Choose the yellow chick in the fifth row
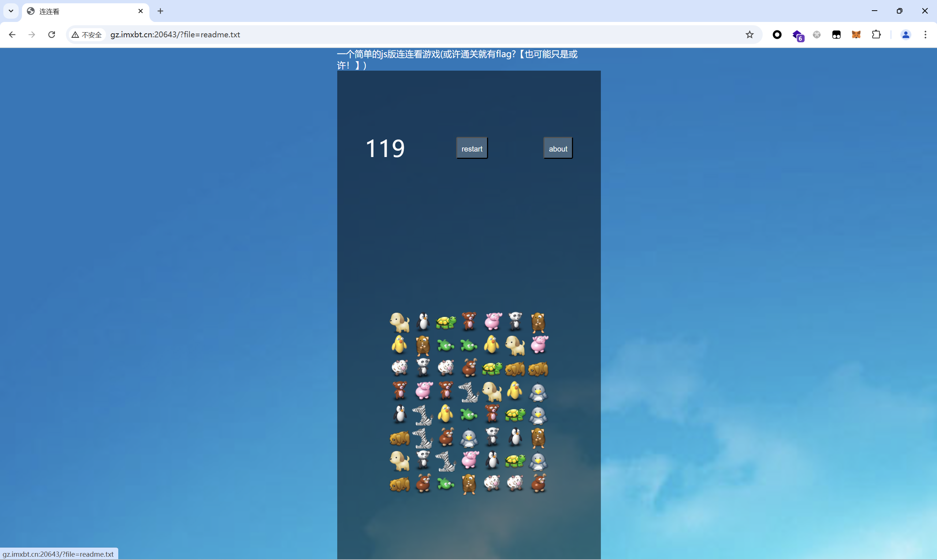This screenshot has width=937, height=560. coord(446,414)
